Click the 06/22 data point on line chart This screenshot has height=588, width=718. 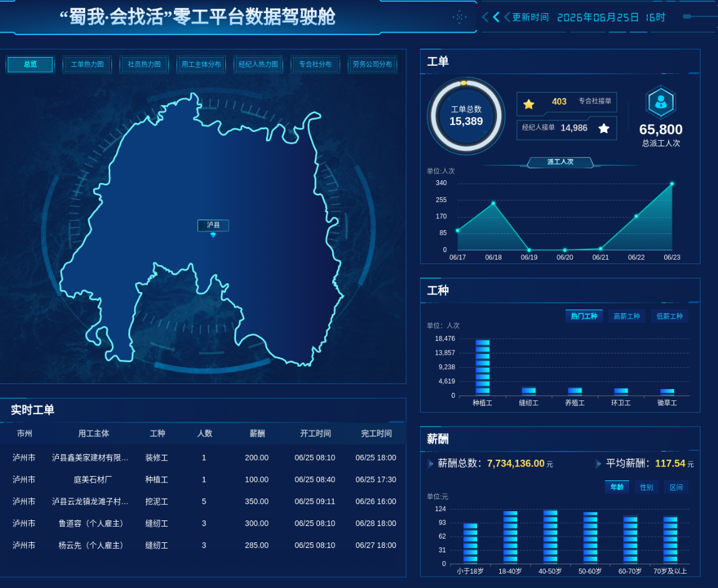pyautogui.click(x=636, y=216)
